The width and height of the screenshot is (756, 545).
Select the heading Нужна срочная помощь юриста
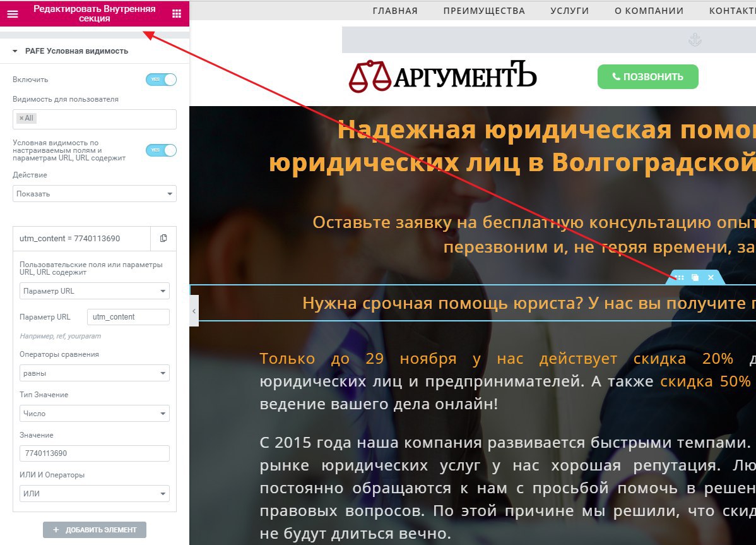[x=529, y=303]
